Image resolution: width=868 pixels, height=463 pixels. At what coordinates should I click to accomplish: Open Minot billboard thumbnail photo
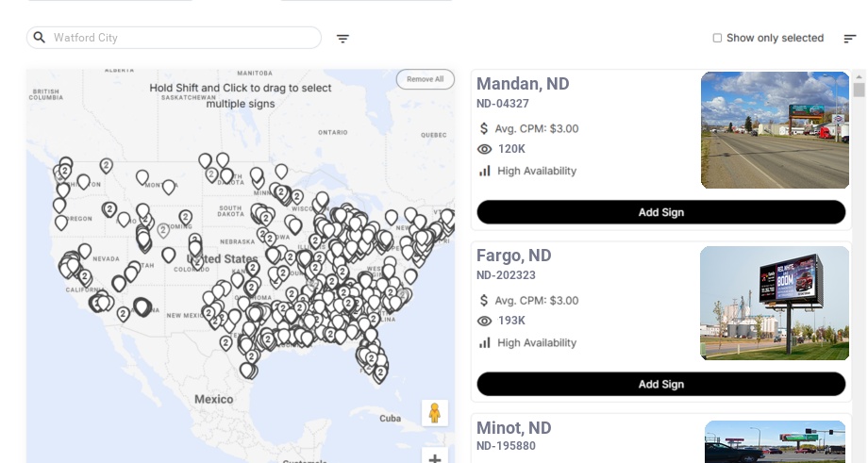point(775,442)
